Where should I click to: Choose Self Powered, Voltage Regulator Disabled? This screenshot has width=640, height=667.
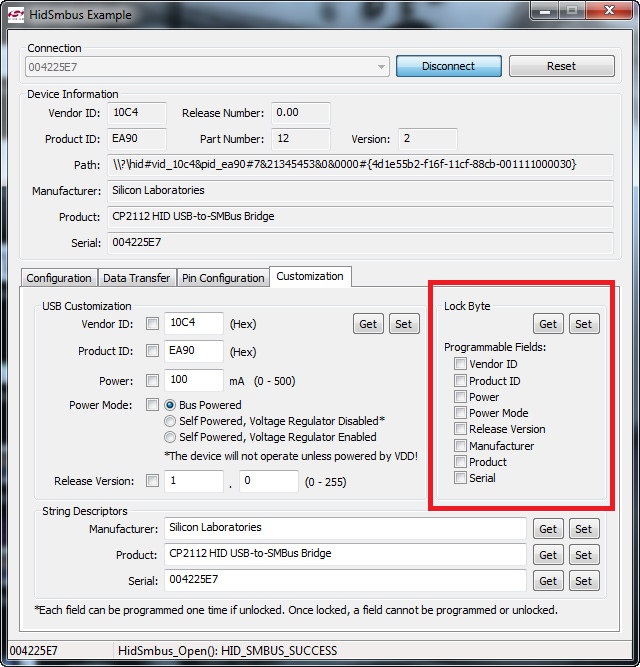coord(170,421)
